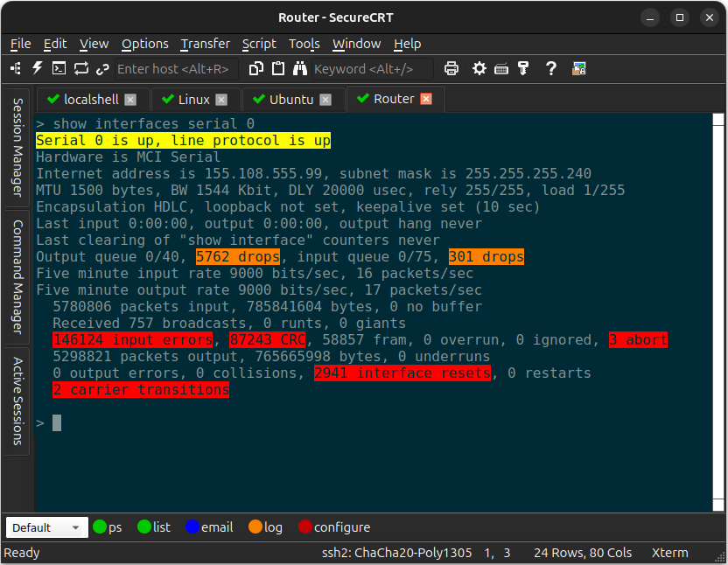Click the configure button with red dot
Viewport: 728px width, 565px height.
click(334, 527)
